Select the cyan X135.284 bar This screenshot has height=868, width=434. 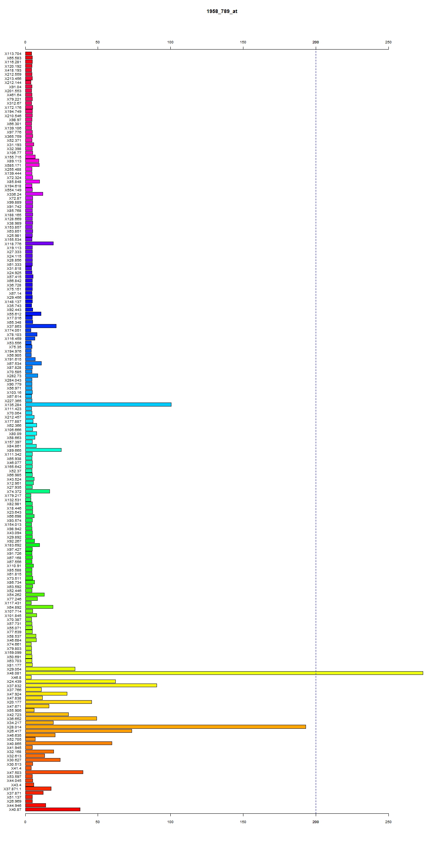coord(98,404)
